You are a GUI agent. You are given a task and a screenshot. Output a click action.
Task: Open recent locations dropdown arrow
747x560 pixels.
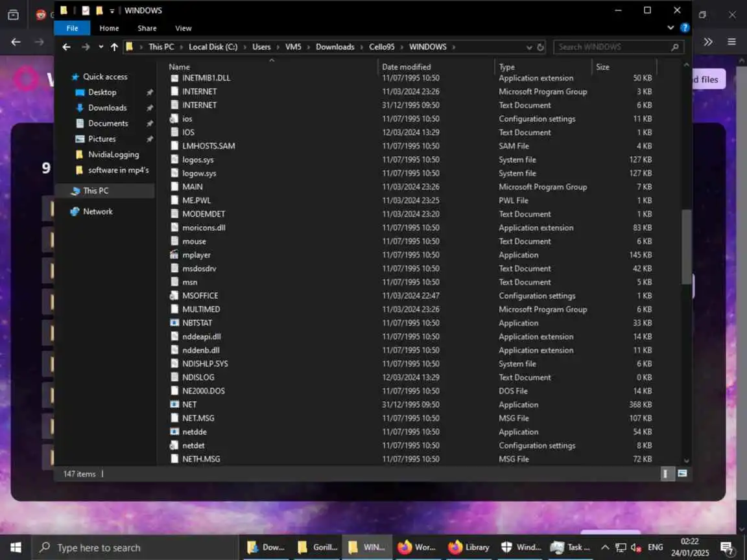click(x=101, y=47)
